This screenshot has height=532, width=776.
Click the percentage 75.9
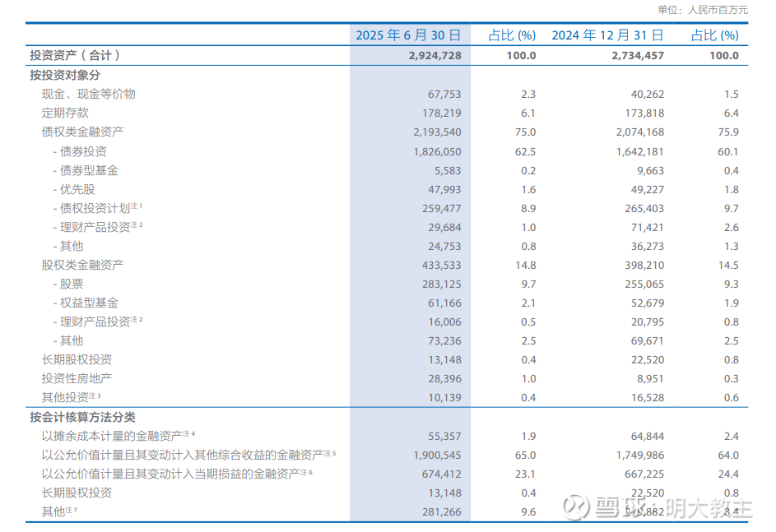tap(728, 132)
